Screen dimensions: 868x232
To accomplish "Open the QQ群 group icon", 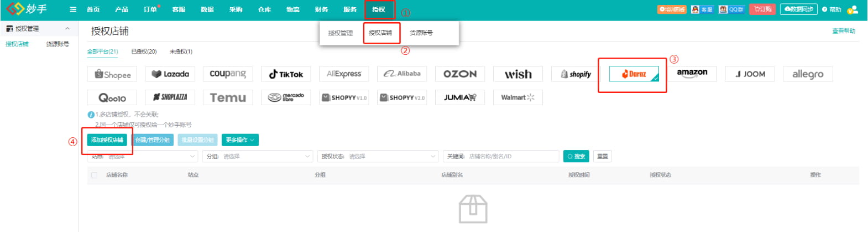I will 731,9.
